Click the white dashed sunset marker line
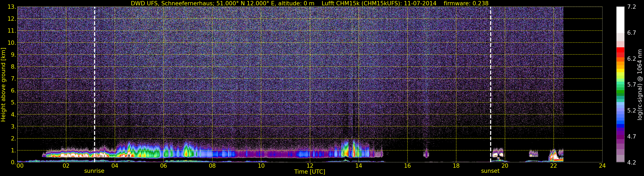Viewport: 644px width, 176px height. (x=491, y=84)
